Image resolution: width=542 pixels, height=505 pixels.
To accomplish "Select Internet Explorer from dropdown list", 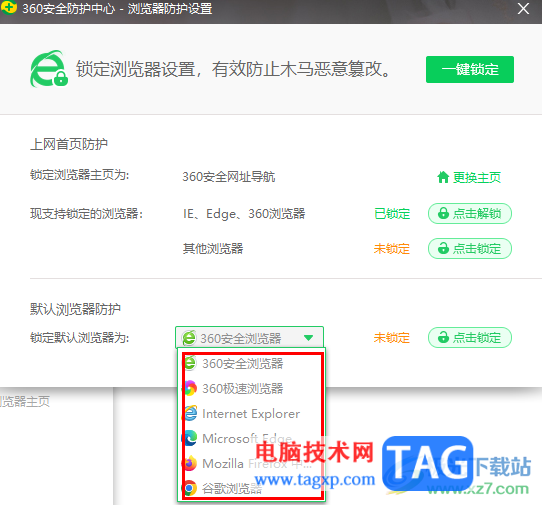I will tap(251, 414).
